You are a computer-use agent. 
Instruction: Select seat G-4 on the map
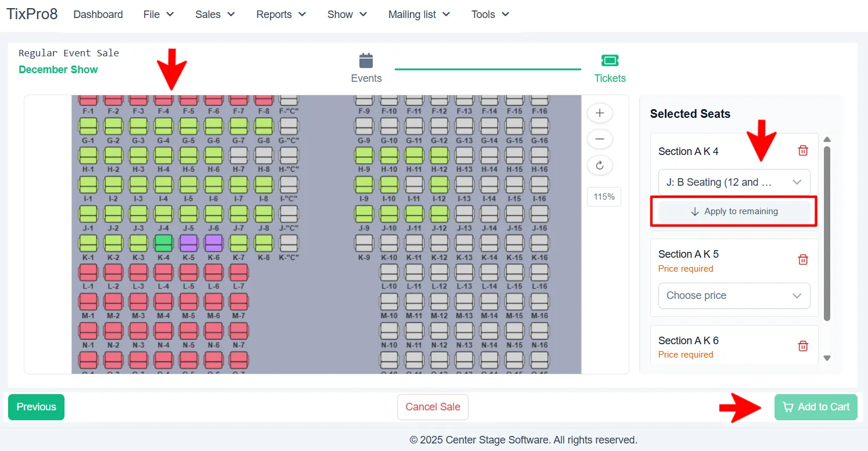click(163, 126)
